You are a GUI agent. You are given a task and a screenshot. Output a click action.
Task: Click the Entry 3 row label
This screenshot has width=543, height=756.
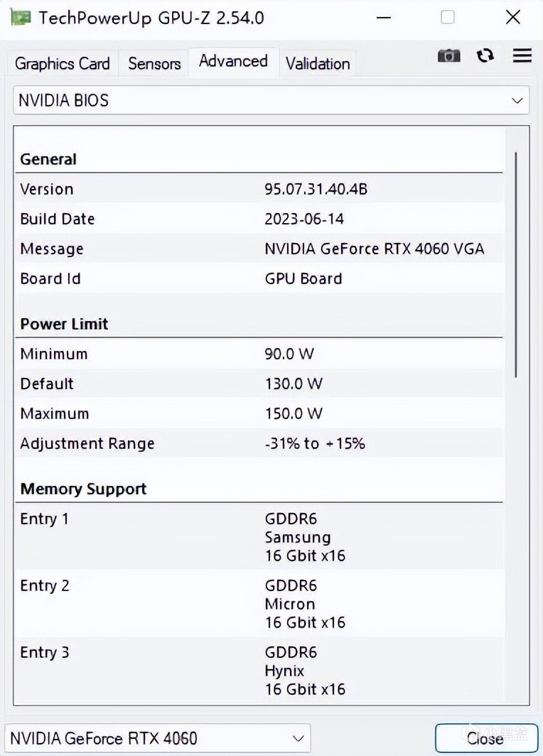click(x=45, y=653)
